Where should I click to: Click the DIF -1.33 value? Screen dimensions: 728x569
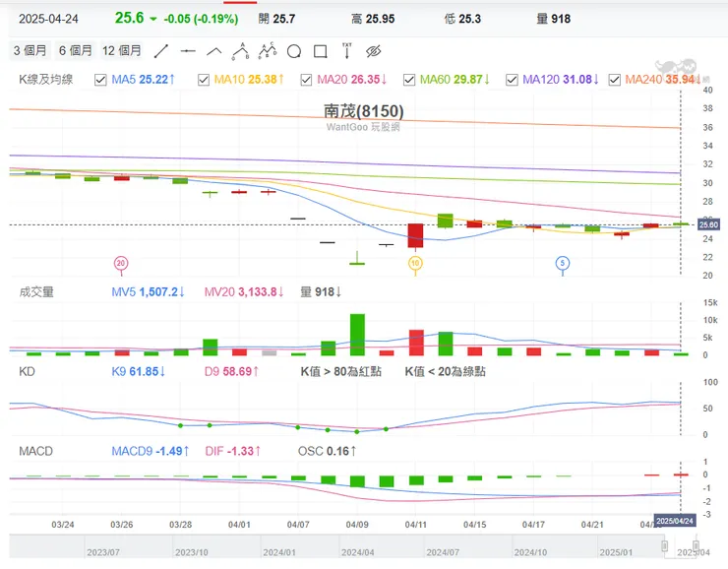click(233, 451)
